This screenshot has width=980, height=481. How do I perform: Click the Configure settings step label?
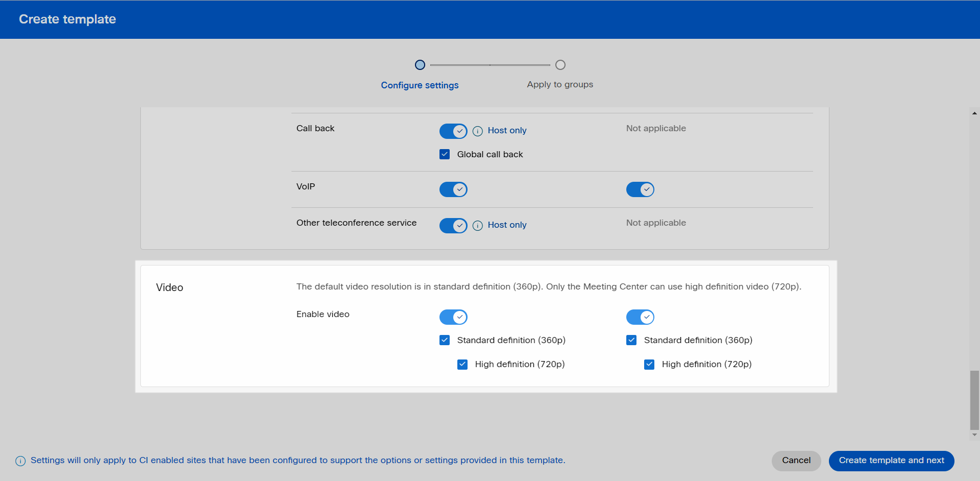(x=420, y=85)
